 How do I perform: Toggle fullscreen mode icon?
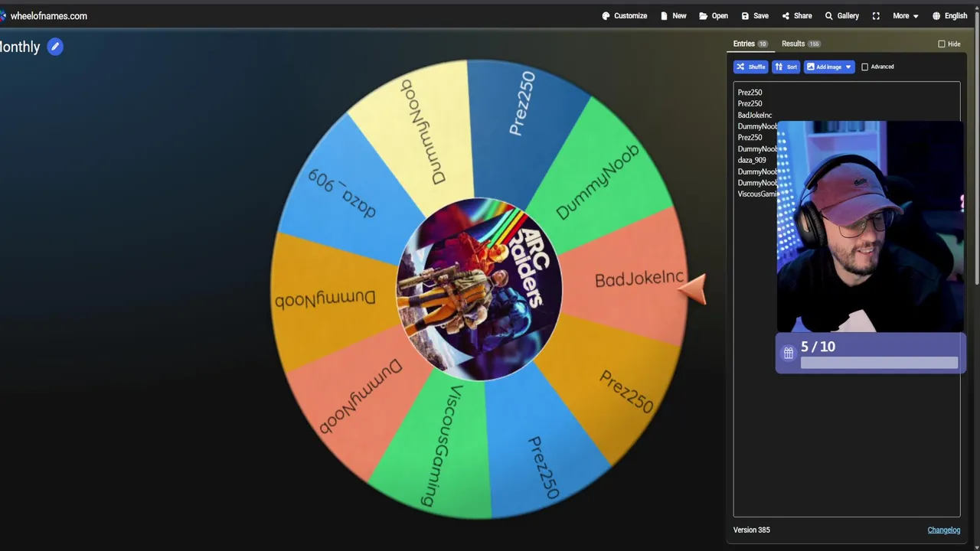click(876, 15)
